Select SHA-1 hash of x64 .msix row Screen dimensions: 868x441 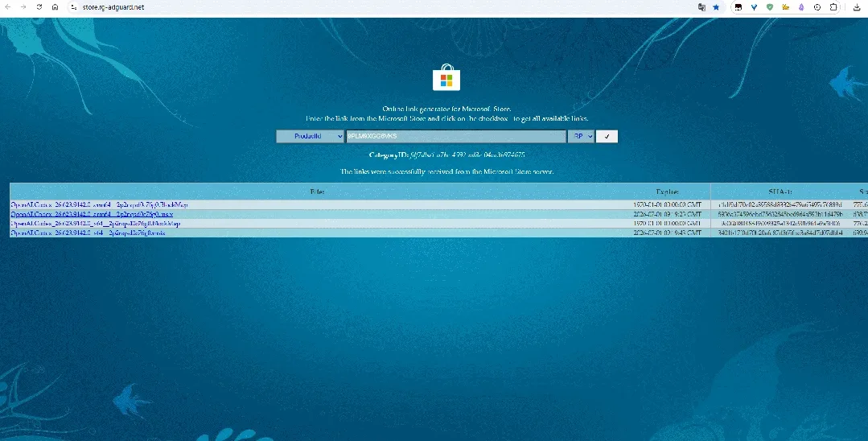780,233
